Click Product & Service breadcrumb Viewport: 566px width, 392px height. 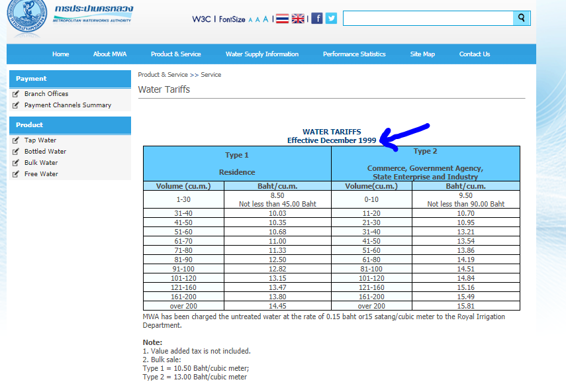click(163, 75)
